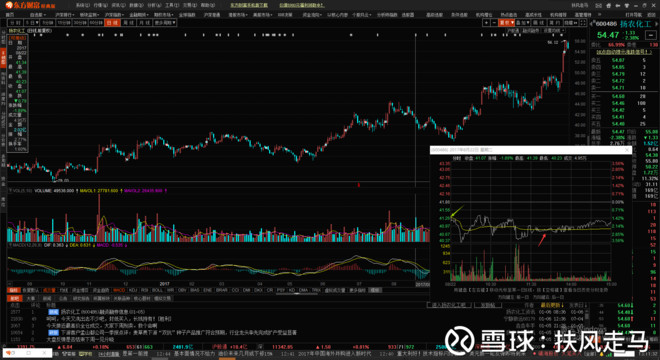The width and height of the screenshot is (660, 360).
Task: Switch to 30分钟 period
Action: (x=80, y=22)
